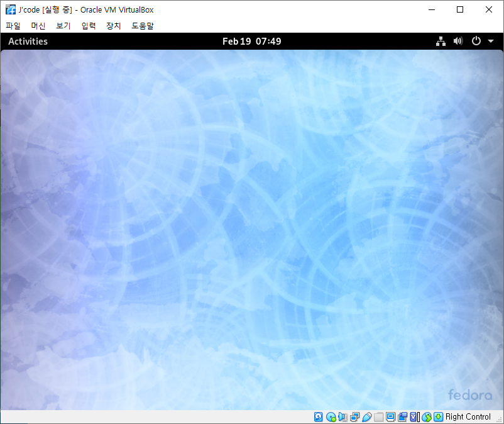
Task: Open the GNOME Activities overview
Action: pyautogui.click(x=28, y=41)
